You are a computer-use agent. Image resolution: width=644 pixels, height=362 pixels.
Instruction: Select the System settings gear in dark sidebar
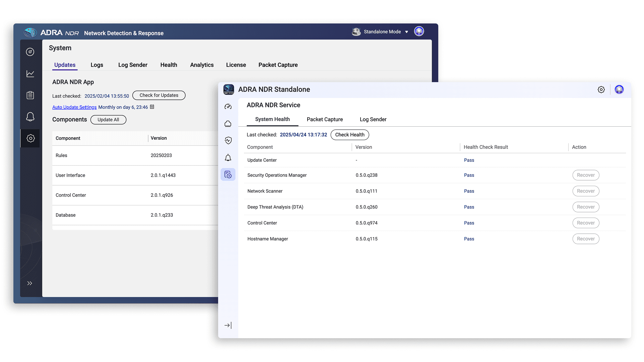coord(30,138)
